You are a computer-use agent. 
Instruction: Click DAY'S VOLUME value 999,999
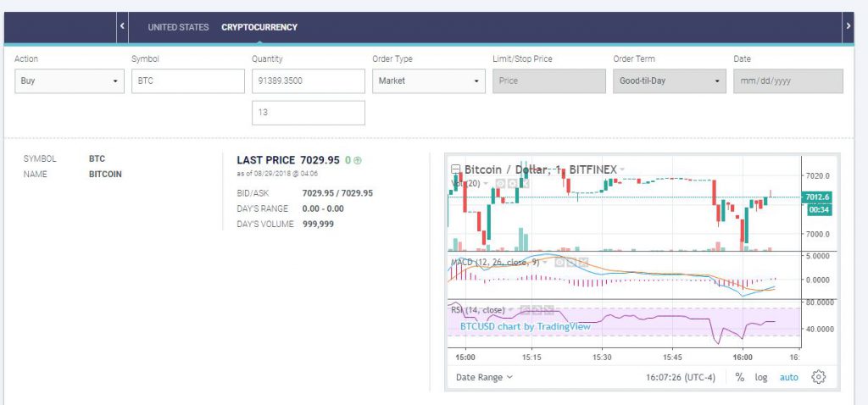pyautogui.click(x=319, y=224)
